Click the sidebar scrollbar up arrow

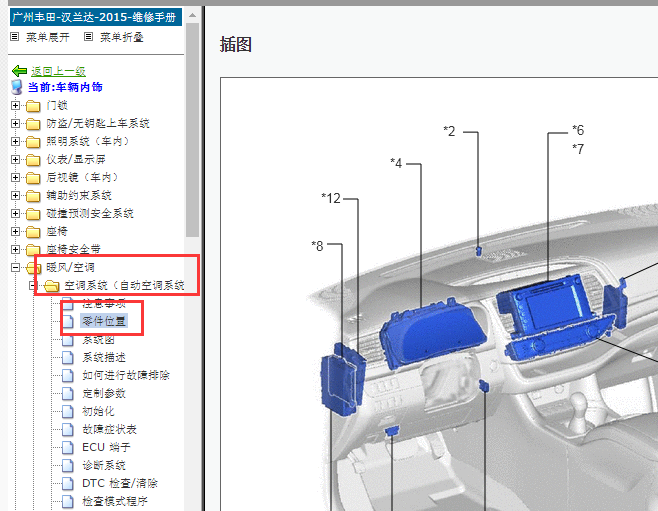tap(192, 16)
